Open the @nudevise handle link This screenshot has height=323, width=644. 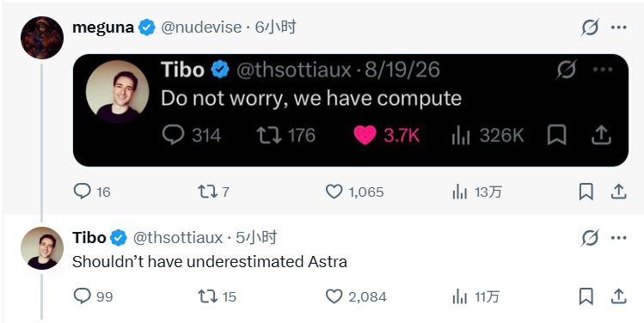201,27
